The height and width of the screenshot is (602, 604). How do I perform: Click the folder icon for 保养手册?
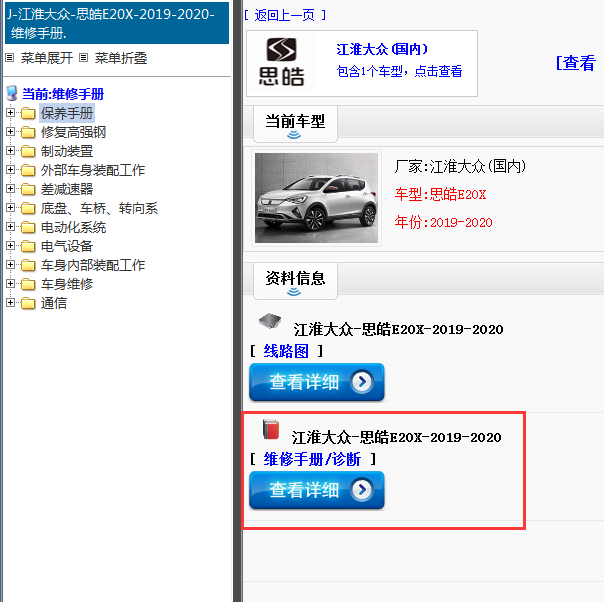(28, 113)
